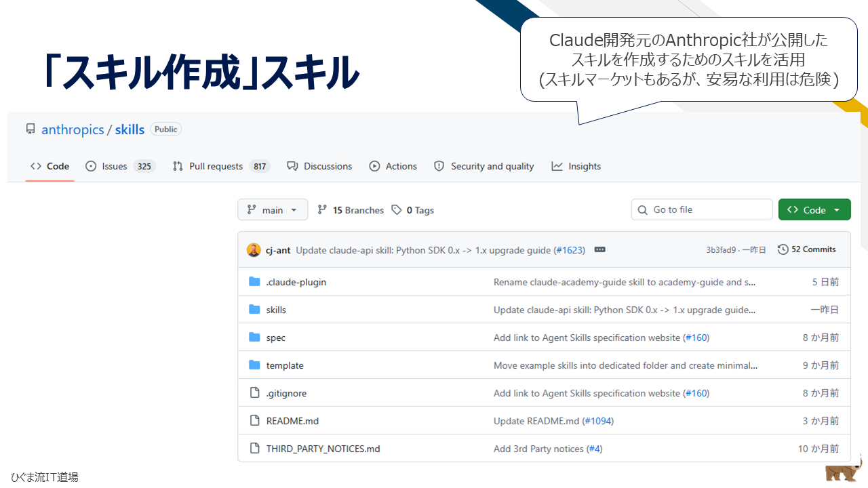The height and width of the screenshot is (488, 868).
Task: Open the Security and quality tab
Action: point(484,166)
